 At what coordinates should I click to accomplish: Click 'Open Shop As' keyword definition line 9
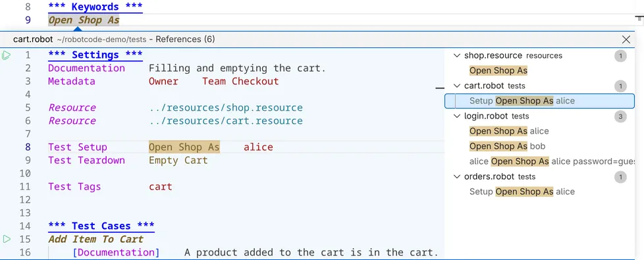click(84, 20)
